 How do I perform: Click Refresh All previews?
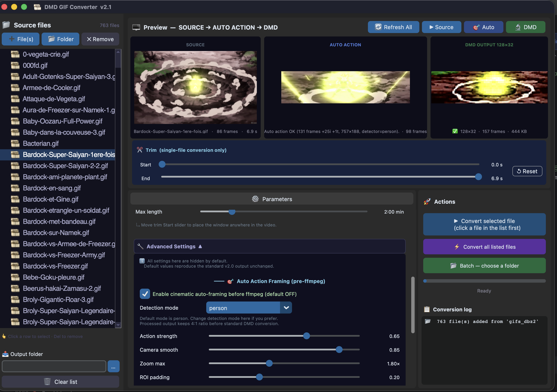pos(393,27)
